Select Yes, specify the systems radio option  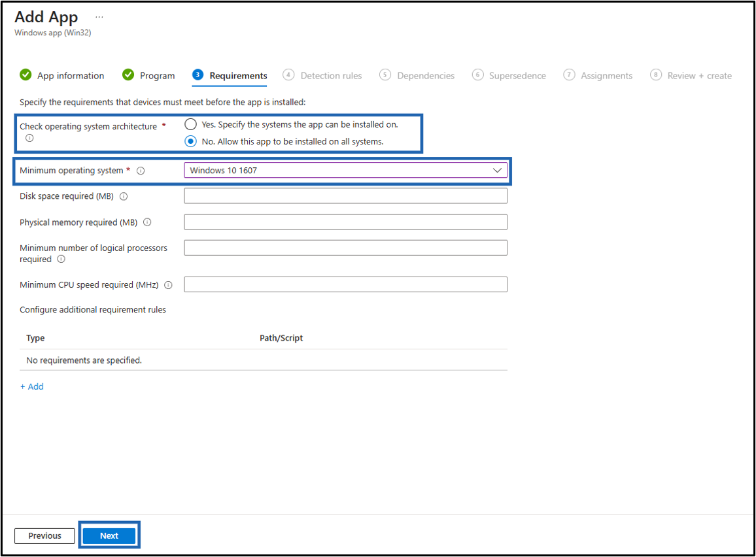[x=190, y=124]
